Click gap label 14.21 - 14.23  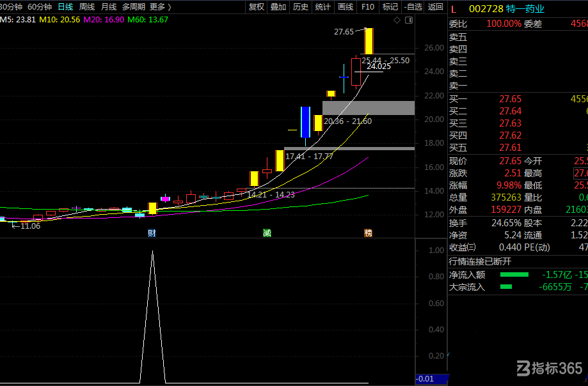click(x=271, y=195)
